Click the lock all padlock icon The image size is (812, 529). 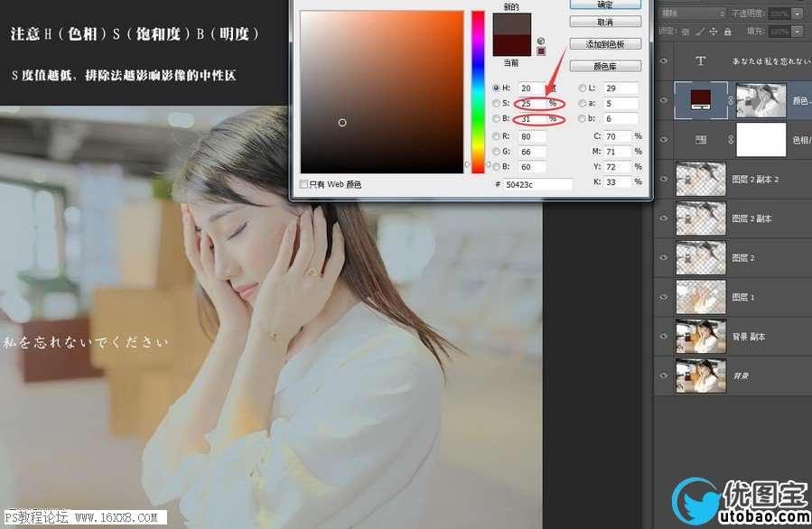pos(728,32)
